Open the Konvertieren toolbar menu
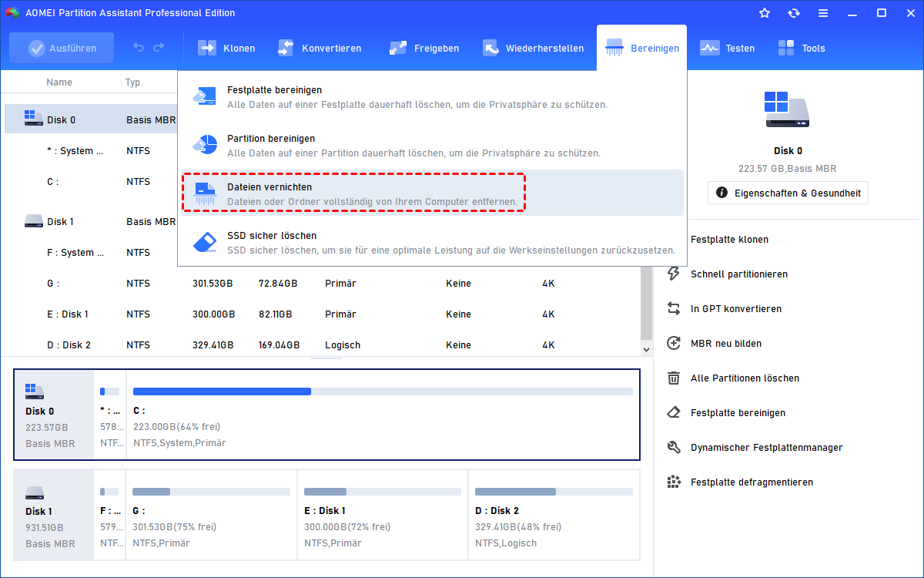The image size is (924, 578). [x=320, y=48]
